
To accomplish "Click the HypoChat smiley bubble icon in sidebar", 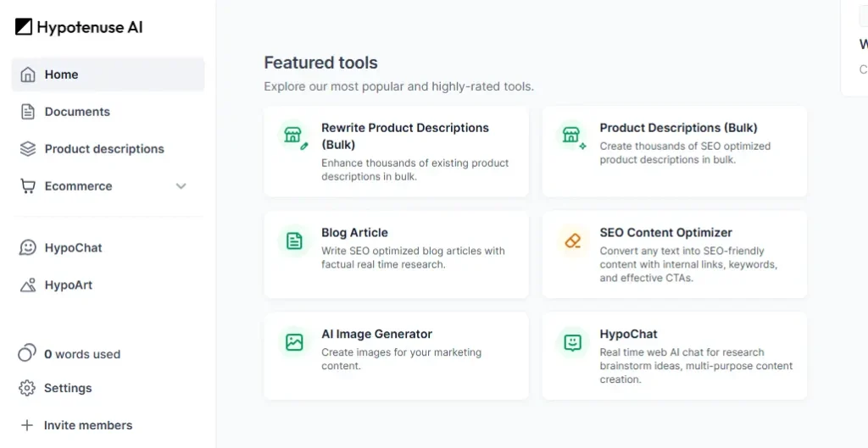I will coord(27,247).
